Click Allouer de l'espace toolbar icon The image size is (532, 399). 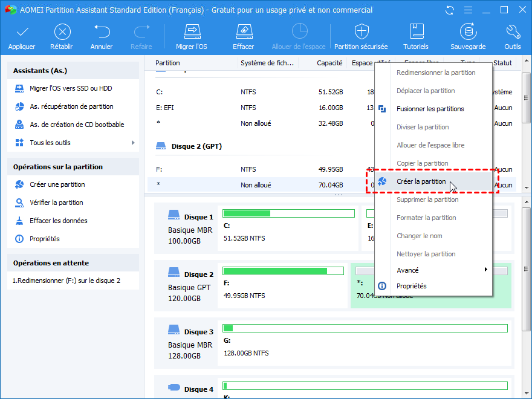tap(299, 31)
